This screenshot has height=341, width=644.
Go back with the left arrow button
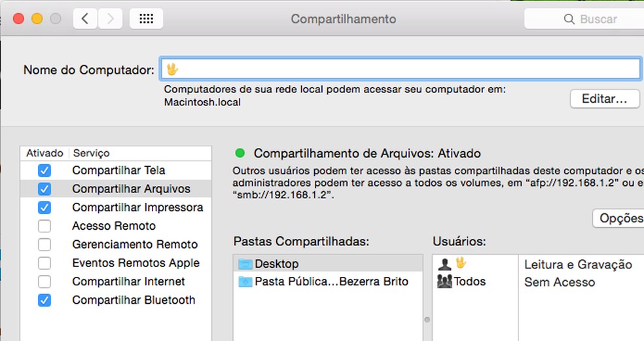85,19
